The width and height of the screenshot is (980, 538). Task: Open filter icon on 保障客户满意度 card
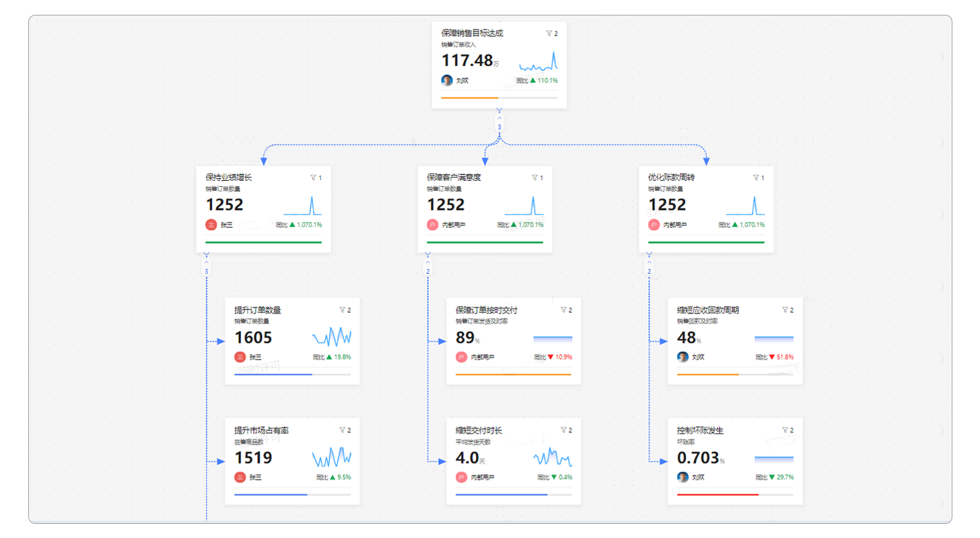534,178
